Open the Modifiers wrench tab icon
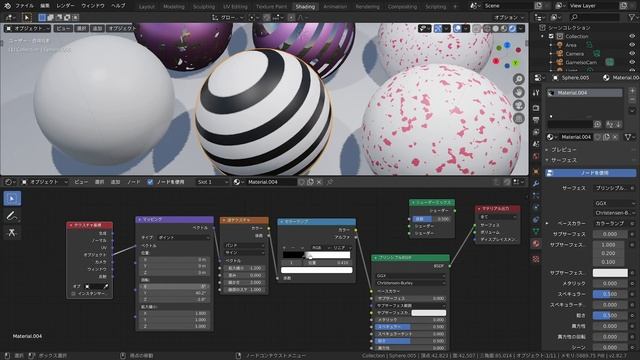 tap(536, 184)
